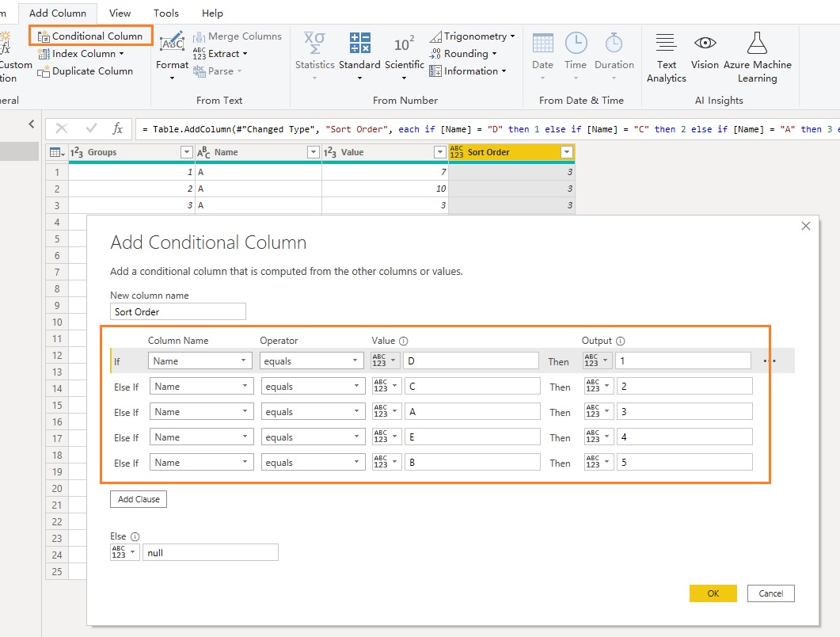Viewport: 840px width, 637px height.
Task: Open the Scientific operations menu
Action: pos(404,55)
